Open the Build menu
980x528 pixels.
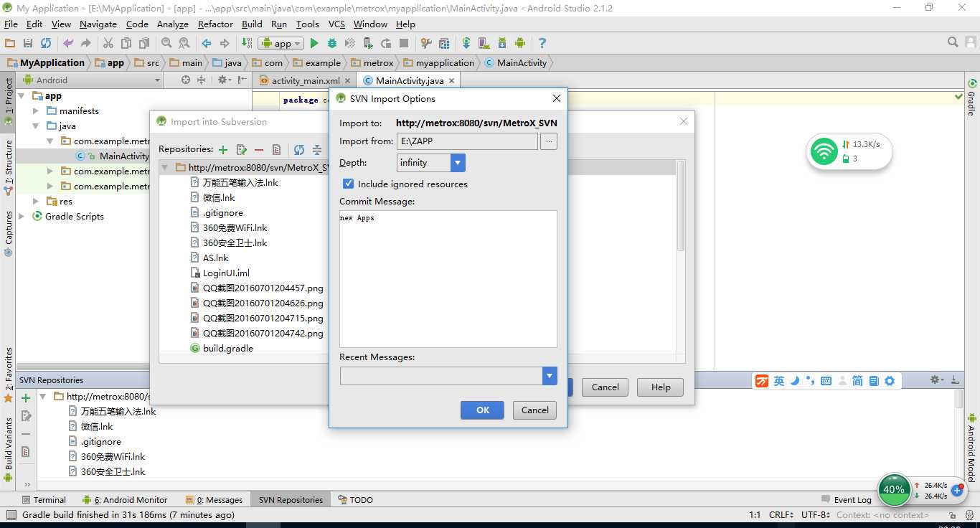[x=252, y=24]
